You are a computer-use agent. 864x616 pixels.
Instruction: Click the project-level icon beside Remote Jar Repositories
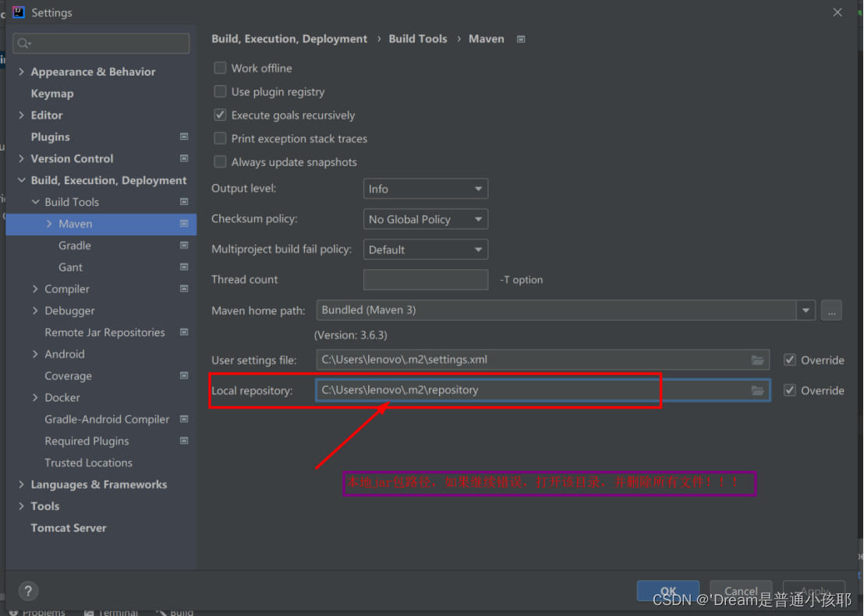(x=184, y=332)
